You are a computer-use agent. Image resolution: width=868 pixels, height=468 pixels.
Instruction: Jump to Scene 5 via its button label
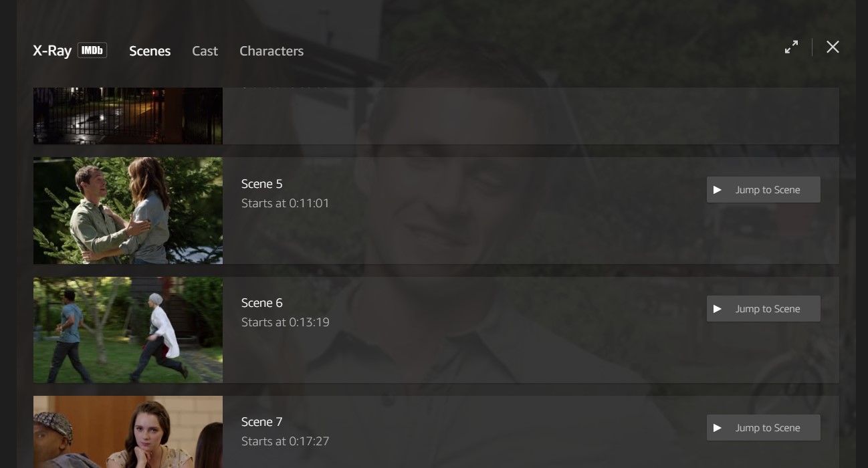[768, 190]
